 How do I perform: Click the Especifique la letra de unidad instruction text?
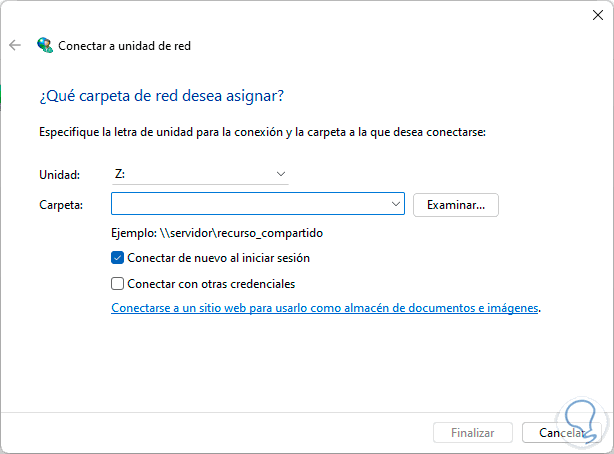[262, 132]
